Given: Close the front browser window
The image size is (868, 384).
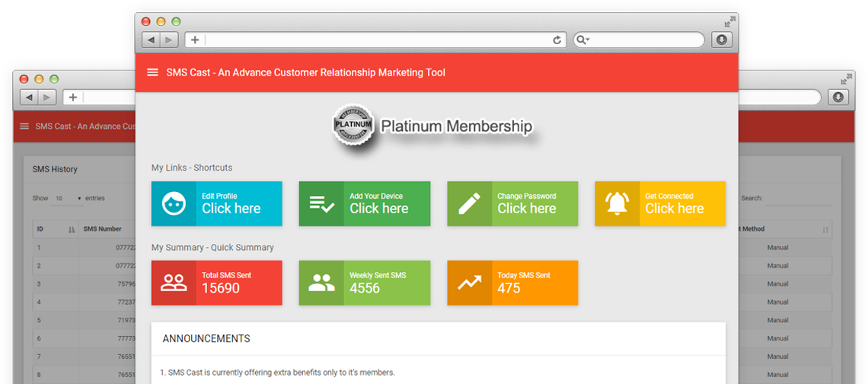Looking at the screenshot, I should click(146, 21).
